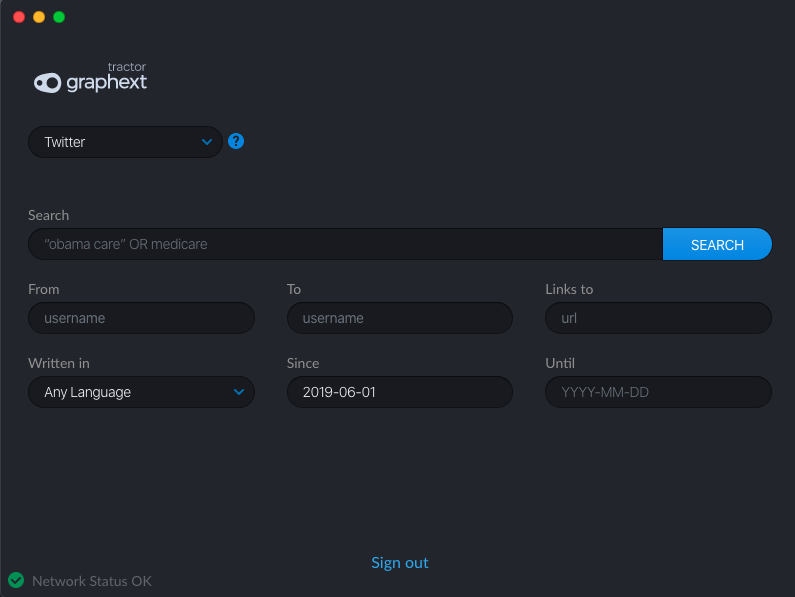
Task: Click the blue help question mark icon
Action: pos(236,141)
